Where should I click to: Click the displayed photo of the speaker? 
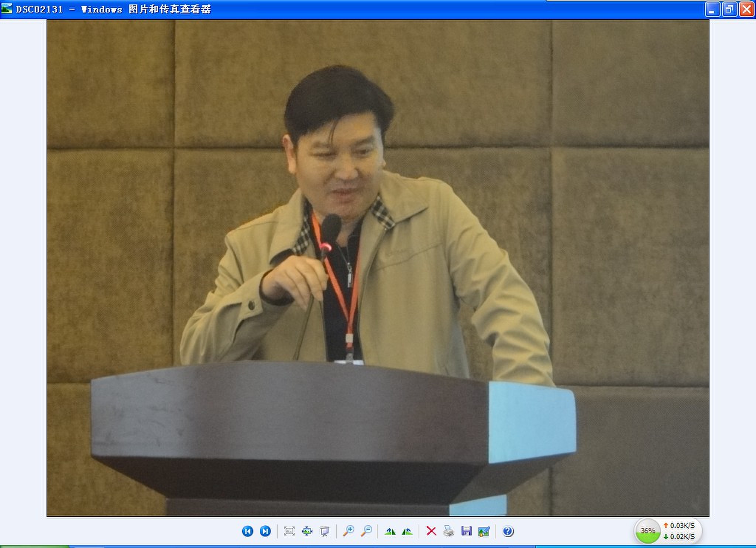(x=378, y=268)
